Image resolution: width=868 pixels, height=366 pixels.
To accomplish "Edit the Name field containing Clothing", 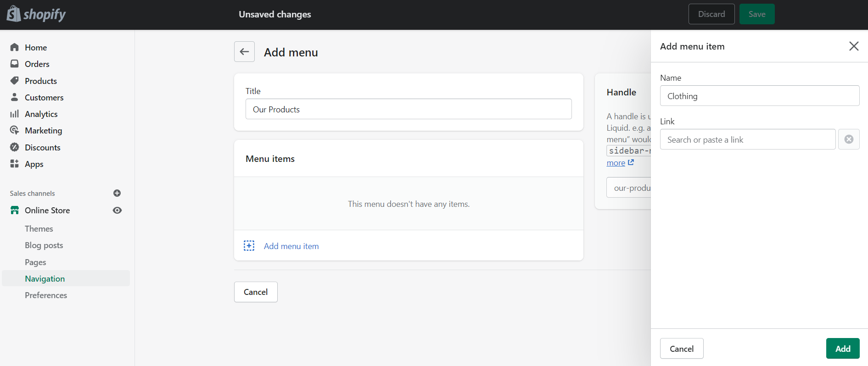I will click(760, 95).
